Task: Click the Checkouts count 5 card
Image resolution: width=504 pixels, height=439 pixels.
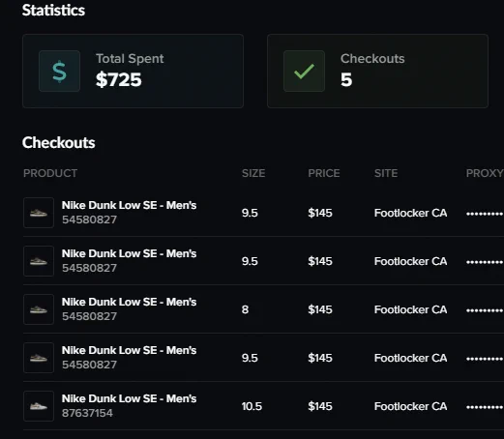Action: pyautogui.click(x=377, y=71)
